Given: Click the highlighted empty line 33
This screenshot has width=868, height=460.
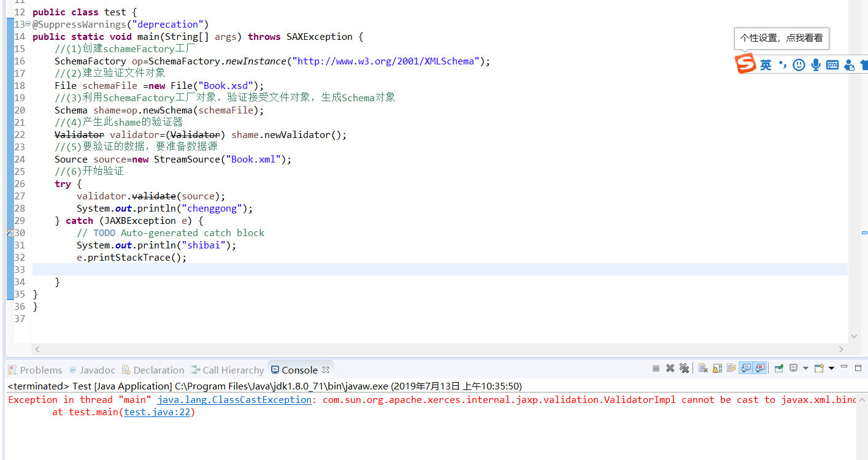Looking at the screenshot, I should pyautogui.click(x=440, y=269).
